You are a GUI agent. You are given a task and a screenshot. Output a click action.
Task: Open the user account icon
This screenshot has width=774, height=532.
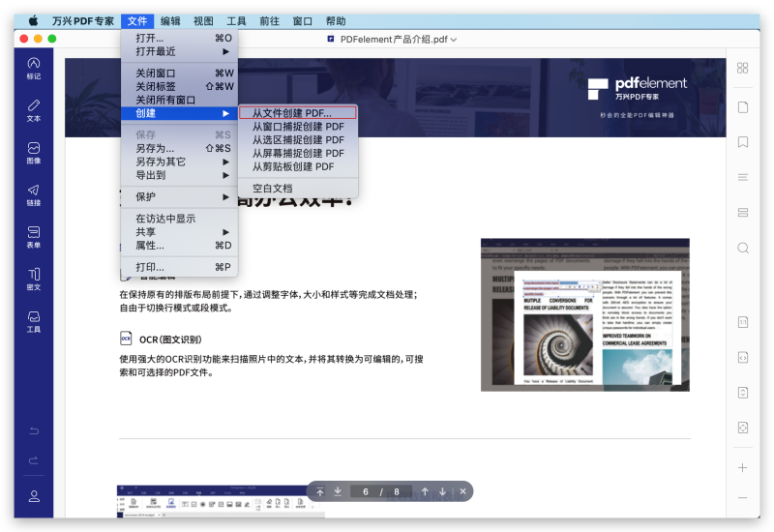click(x=34, y=496)
